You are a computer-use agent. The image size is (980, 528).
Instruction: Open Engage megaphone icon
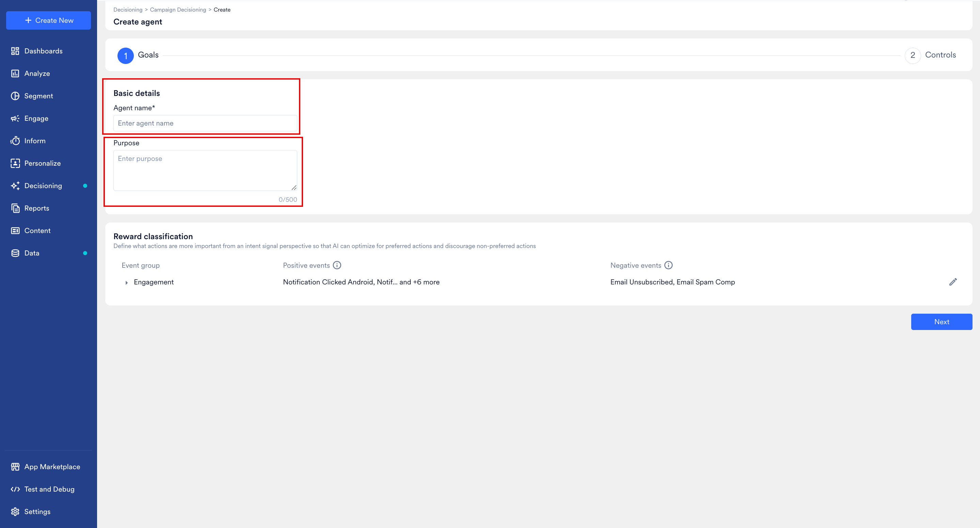[x=15, y=118]
